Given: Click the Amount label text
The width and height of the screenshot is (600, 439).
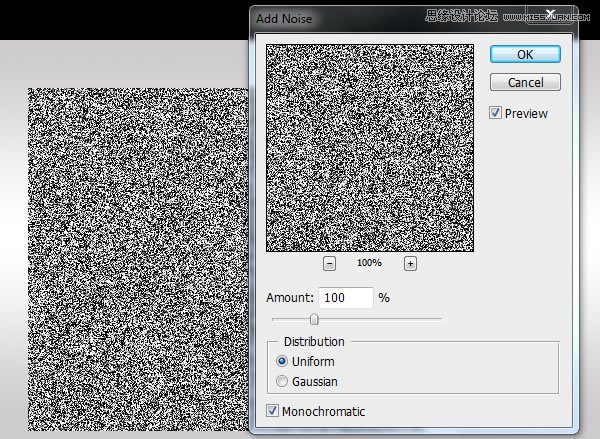Looking at the screenshot, I should pyautogui.click(x=290, y=297).
